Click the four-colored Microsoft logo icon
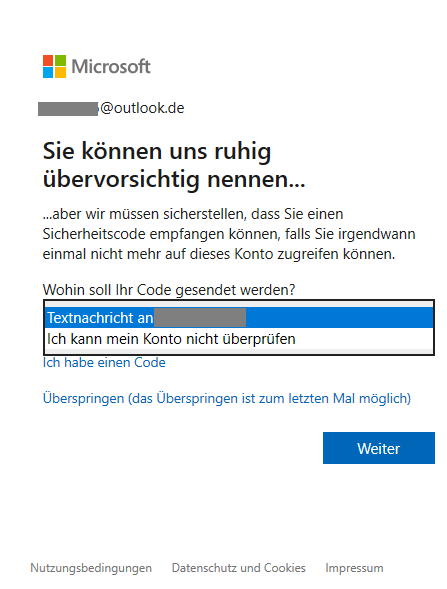Viewport: 447px width, 589px height. (54, 66)
